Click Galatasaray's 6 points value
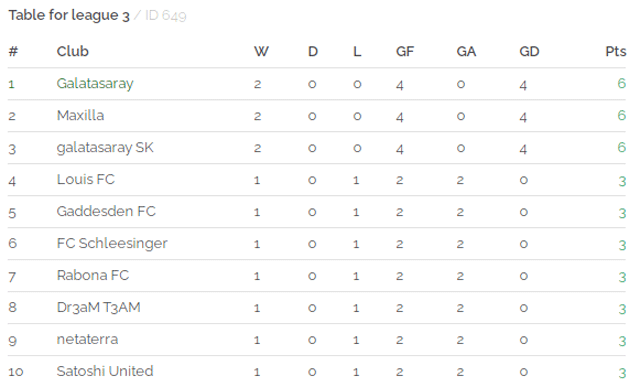 [622, 83]
